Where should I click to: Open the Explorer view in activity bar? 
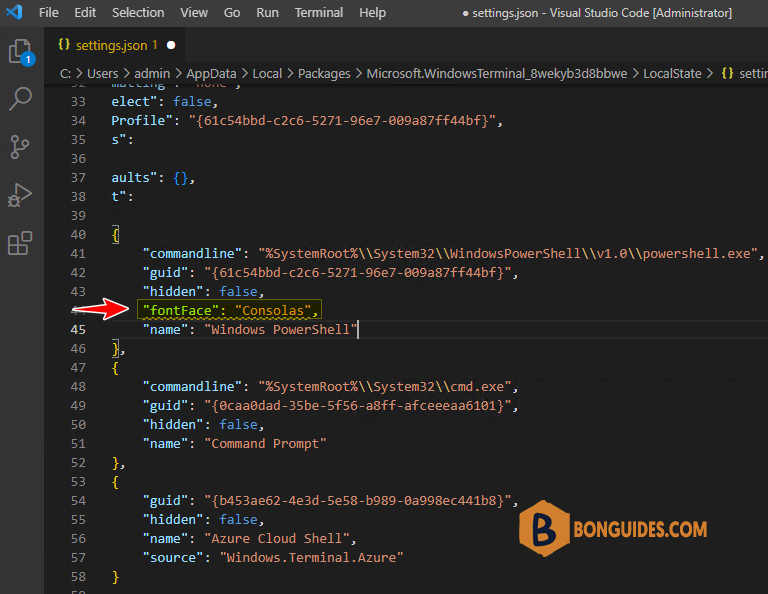click(x=21, y=51)
